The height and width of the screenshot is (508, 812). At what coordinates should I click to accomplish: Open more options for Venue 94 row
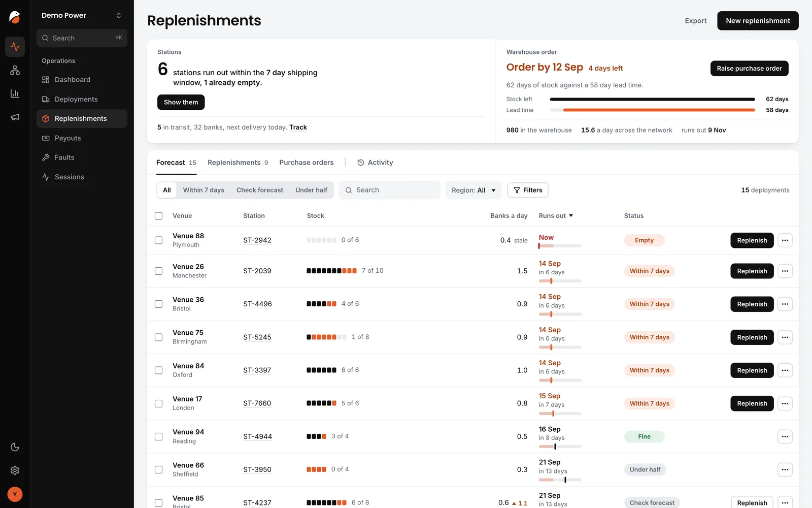click(x=785, y=436)
